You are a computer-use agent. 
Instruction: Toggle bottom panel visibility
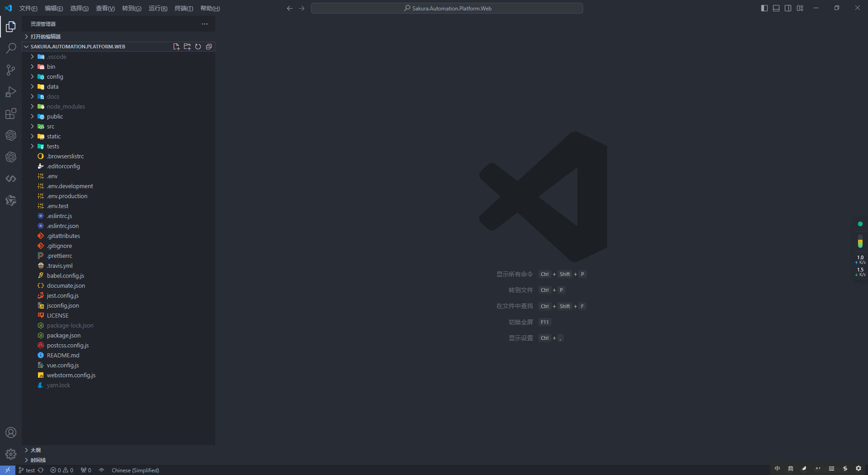[776, 8]
